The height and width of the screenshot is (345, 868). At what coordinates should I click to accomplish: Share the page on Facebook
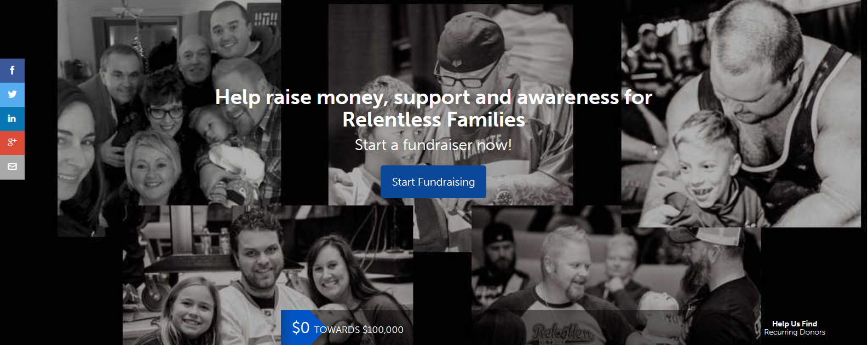12,71
